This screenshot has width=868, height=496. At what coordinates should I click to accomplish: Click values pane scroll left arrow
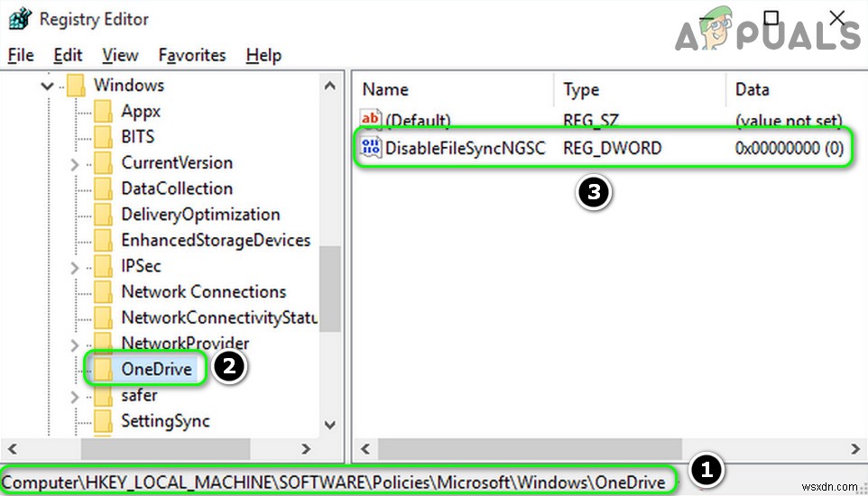pos(365,448)
